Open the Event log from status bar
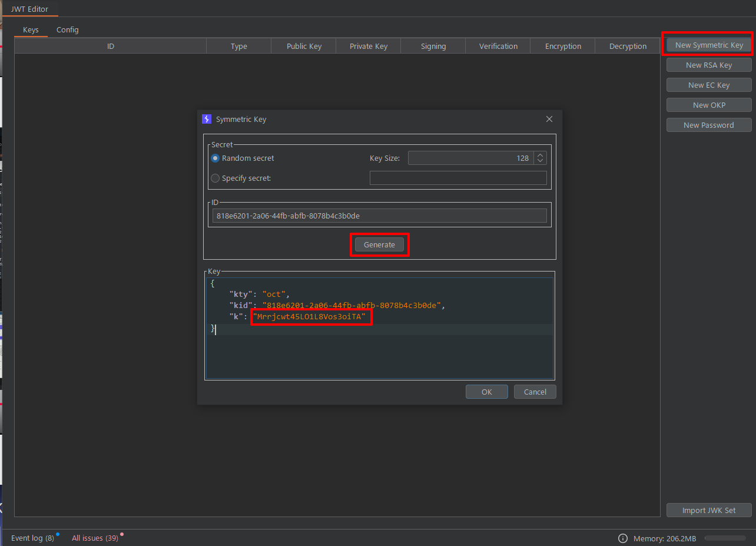Screen dimensions: 756x546 pos(32,538)
